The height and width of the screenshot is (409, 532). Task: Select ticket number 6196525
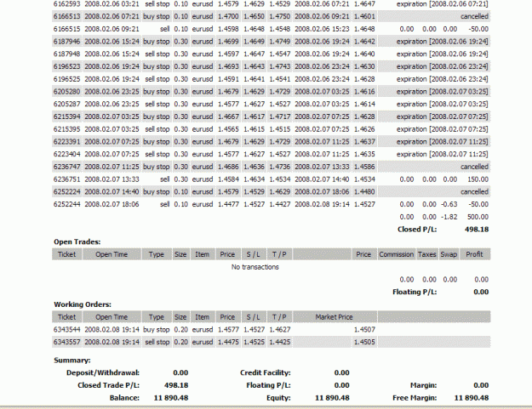coord(67,79)
